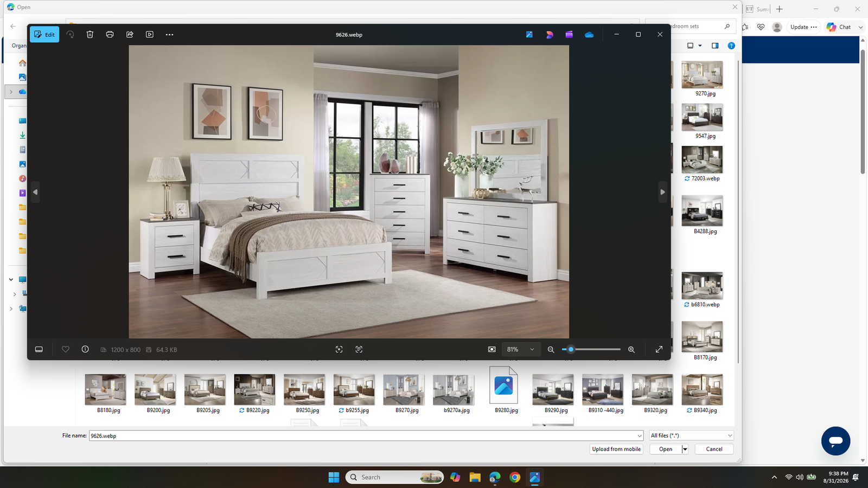This screenshot has height=488, width=868.
Task: Select the B9220.jpg file
Action: click(x=255, y=394)
